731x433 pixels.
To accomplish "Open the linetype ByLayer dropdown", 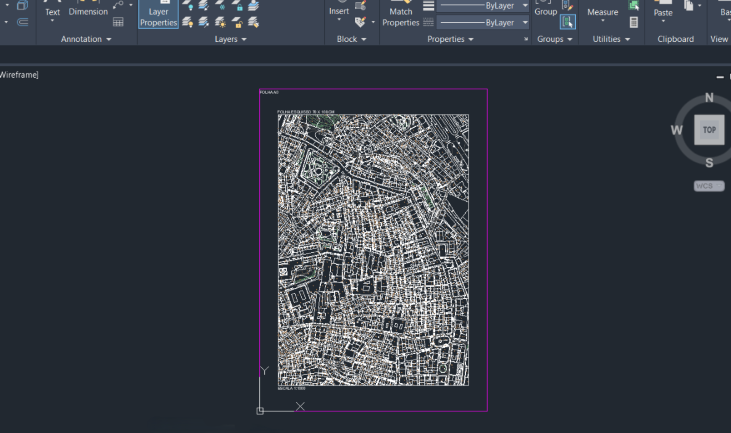I will (484, 21).
